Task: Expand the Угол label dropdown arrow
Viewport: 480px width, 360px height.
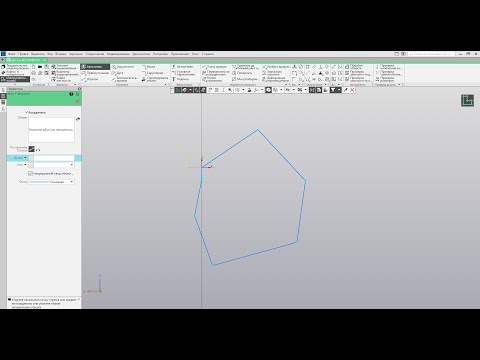Action: point(25,165)
